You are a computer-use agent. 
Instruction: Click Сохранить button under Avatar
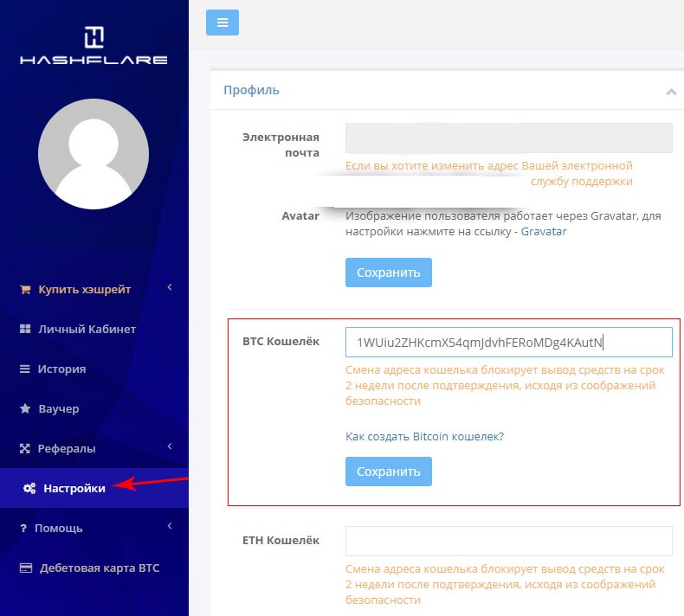388,273
